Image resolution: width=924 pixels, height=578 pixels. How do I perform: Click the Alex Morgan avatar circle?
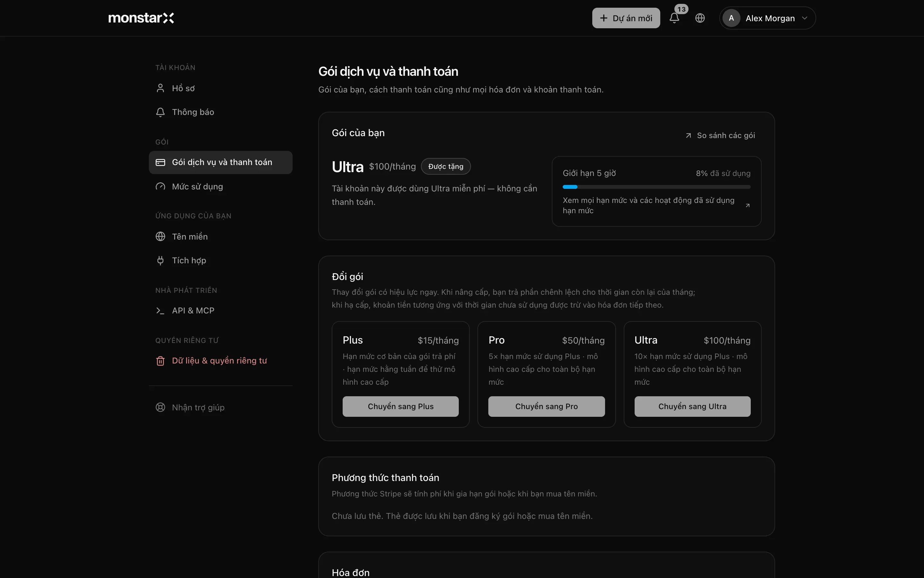click(x=731, y=18)
